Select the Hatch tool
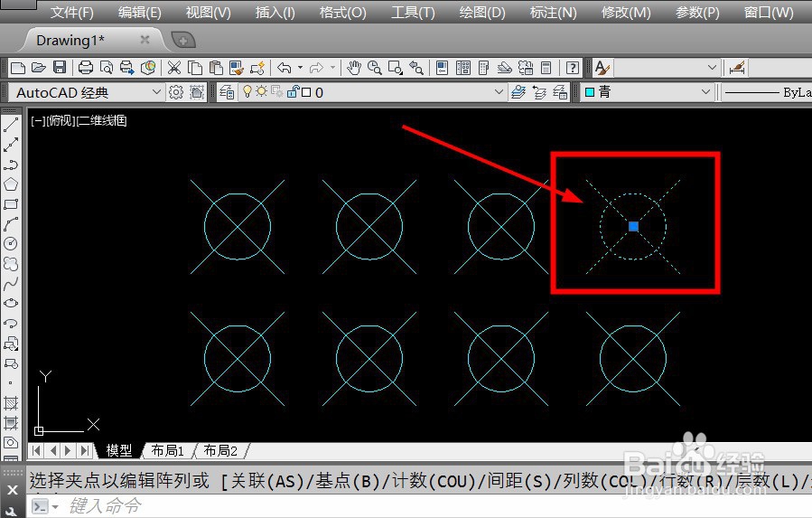Screen dimensions: 812x518 11,403
